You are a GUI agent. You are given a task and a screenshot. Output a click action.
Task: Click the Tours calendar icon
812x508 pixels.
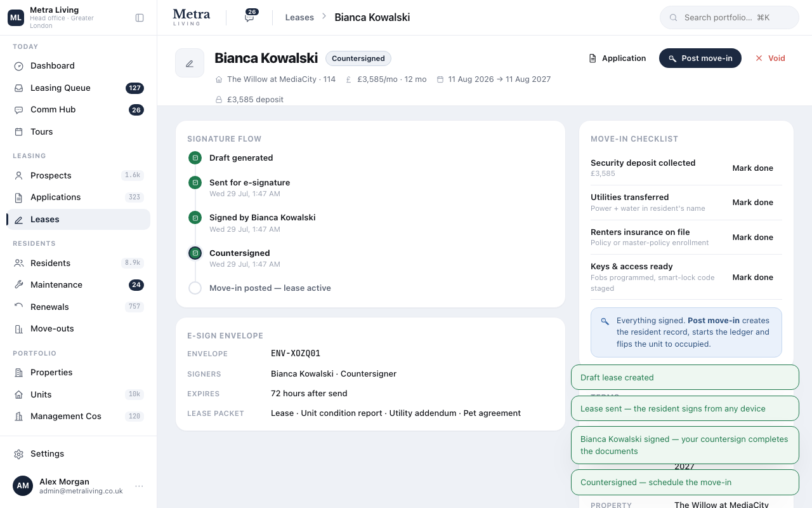tap(19, 132)
